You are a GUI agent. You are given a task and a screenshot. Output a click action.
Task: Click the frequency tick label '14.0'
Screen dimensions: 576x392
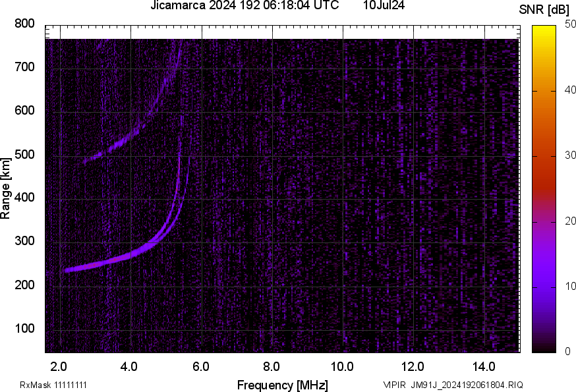click(484, 366)
